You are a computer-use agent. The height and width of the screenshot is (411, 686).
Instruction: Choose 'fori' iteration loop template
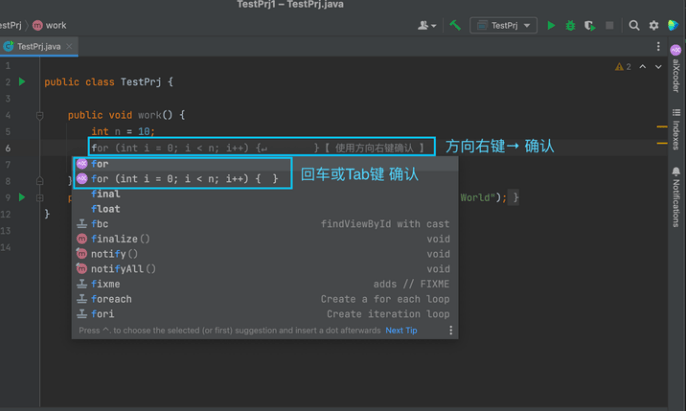265,314
